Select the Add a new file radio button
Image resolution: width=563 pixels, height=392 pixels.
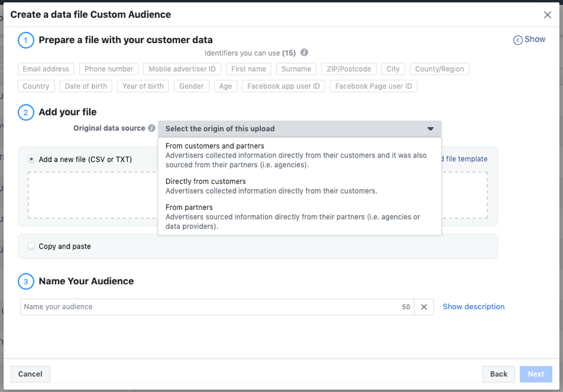(x=31, y=159)
